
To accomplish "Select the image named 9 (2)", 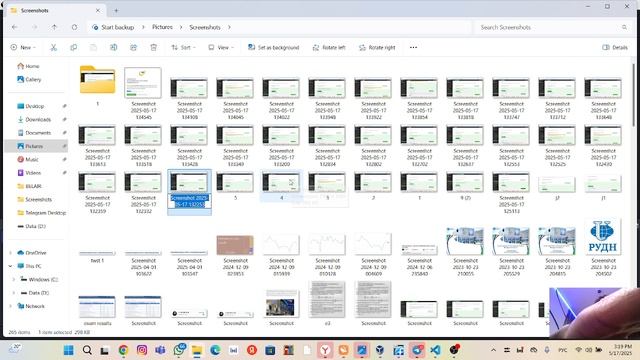I will [x=465, y=187].
